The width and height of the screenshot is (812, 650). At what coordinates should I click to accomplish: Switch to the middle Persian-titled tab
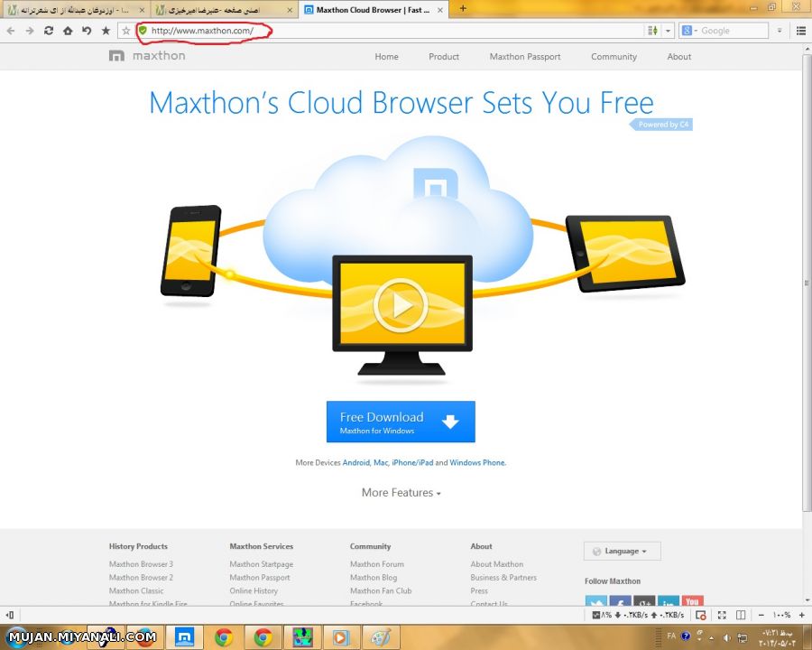click(225, 9)
